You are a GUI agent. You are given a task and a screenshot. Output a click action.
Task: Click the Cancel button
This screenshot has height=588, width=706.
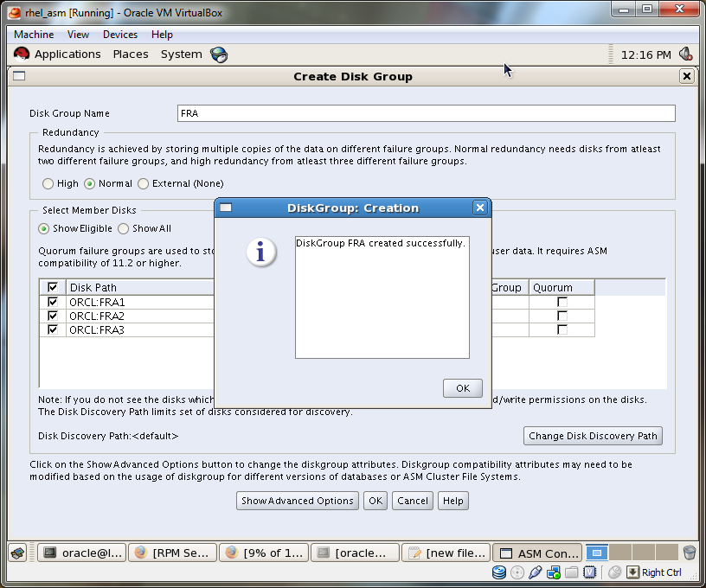[x=413, y=501]
